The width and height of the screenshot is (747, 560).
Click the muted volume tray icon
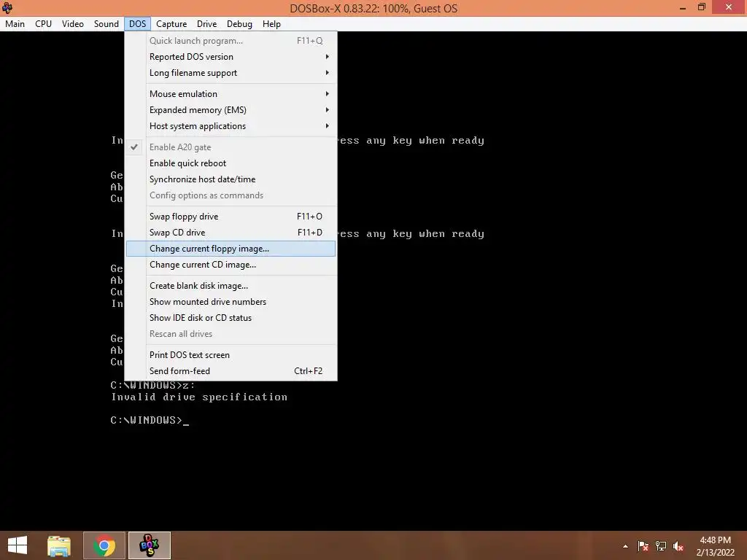point(678,546)
